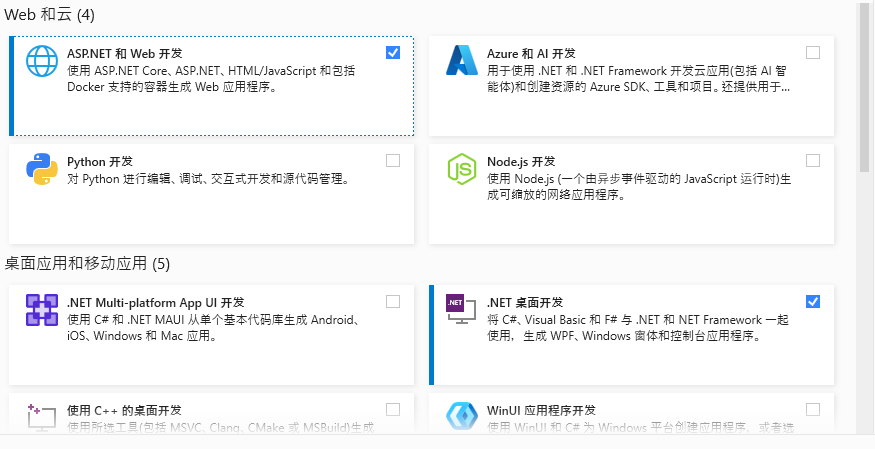Click the .NET MAUI purple icon

pyautogui.click(x=42, y=310)
